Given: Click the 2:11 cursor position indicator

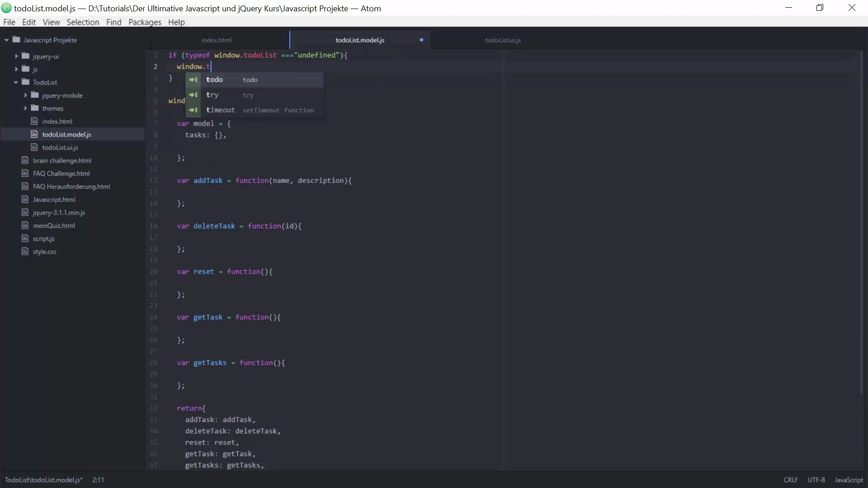Looking at the screenshot, I should [98, 480].
